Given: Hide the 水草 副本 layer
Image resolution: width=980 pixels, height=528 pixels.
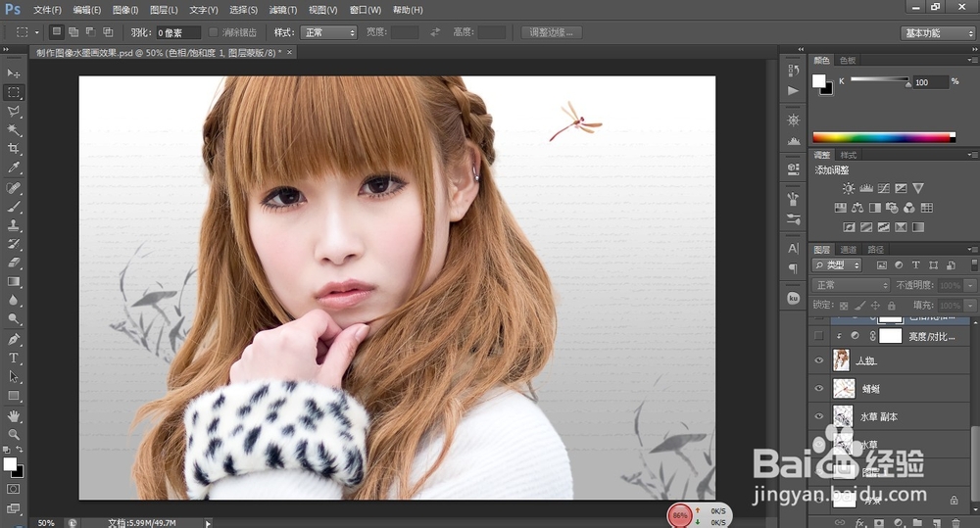Looking at the screenshot, I should [x=818, y=416].
